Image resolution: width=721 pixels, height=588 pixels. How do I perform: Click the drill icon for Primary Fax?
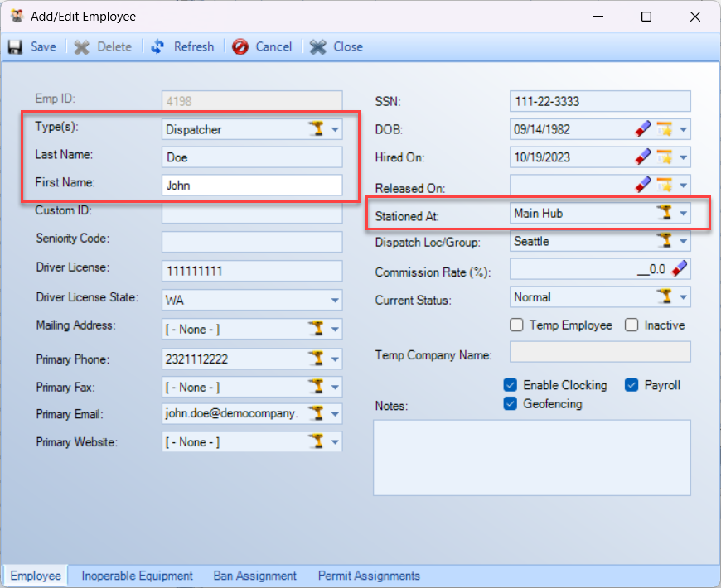[317, 387]
